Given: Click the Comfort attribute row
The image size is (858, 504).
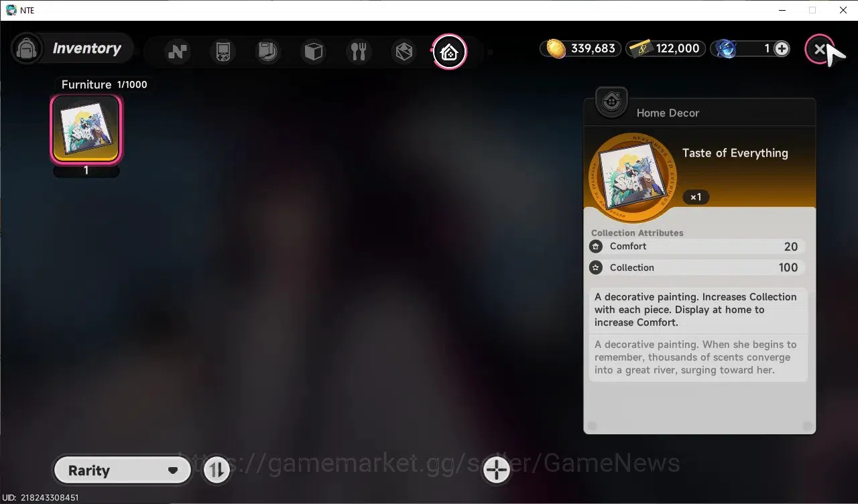Looking at the screenshot, I should pyautogui.click(x=696, y=247).
